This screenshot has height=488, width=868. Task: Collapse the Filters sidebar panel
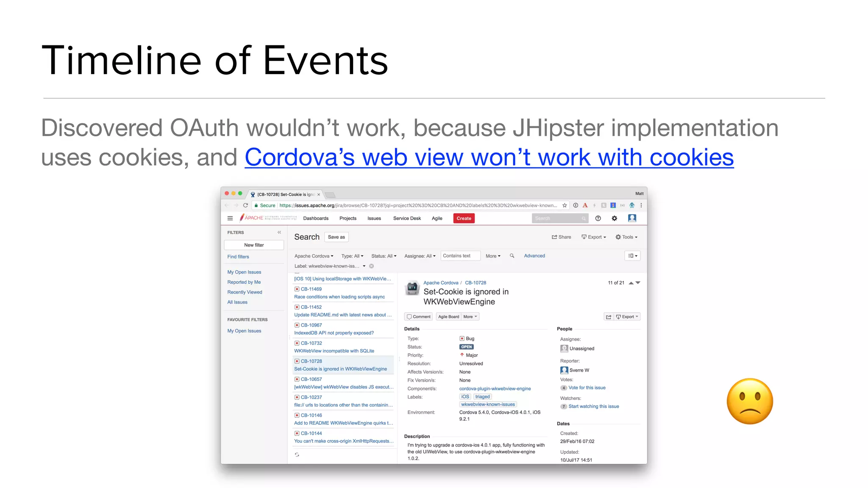tap(279, 233)
